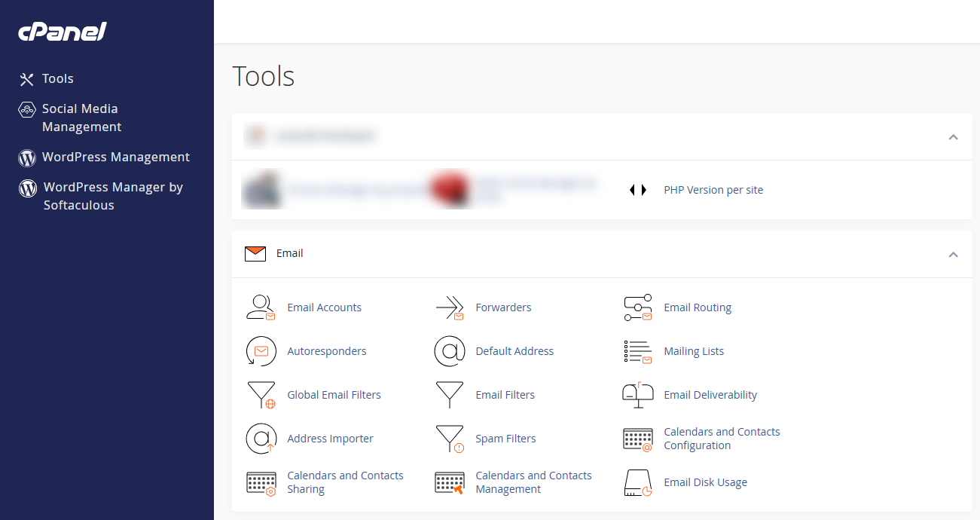
Task: Open the Global Email Filters link
Action: point(334,395)
